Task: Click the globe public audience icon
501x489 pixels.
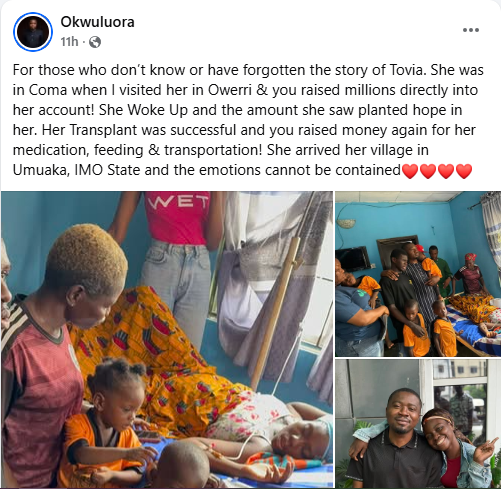Action: pos(95,42)
